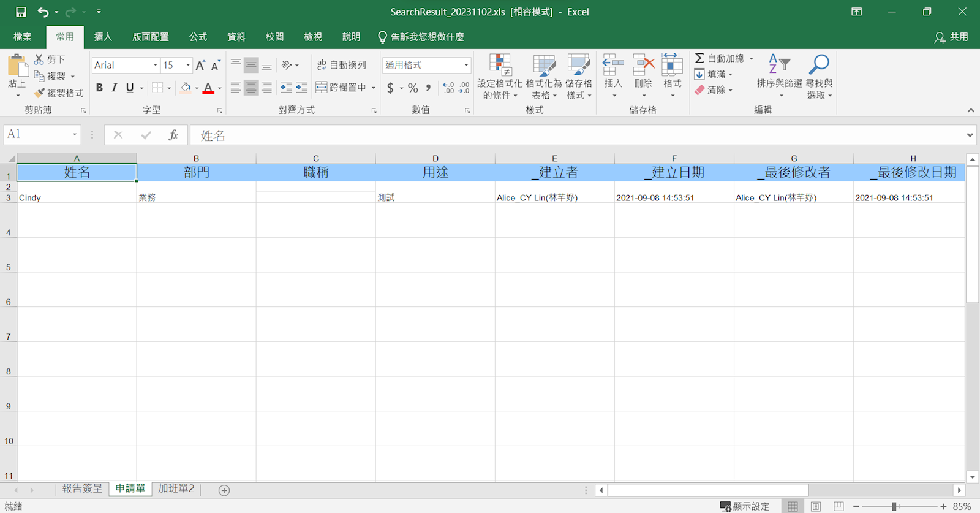This screenshot has width=980, height=513.
Task: Add a new sheet with plus icon
Action: coord(224,490)
